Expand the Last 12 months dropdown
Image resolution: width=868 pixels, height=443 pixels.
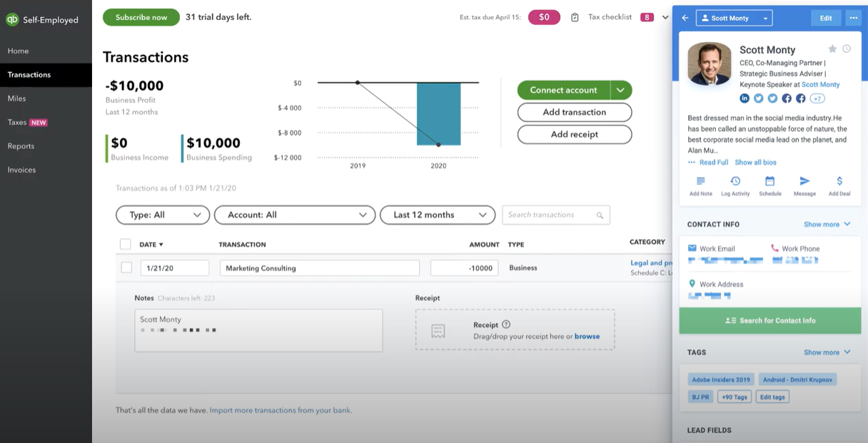click(x=438, y=215)
